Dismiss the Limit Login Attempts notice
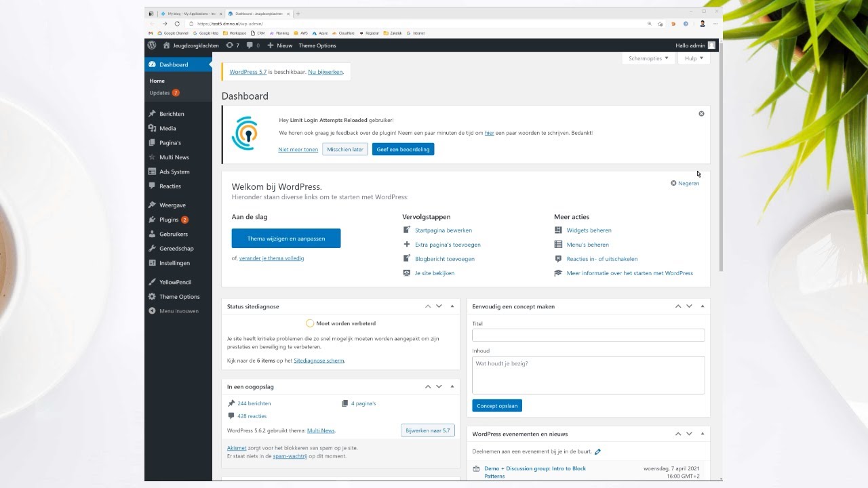The image size is (868, 488). (x=701, y=114)
